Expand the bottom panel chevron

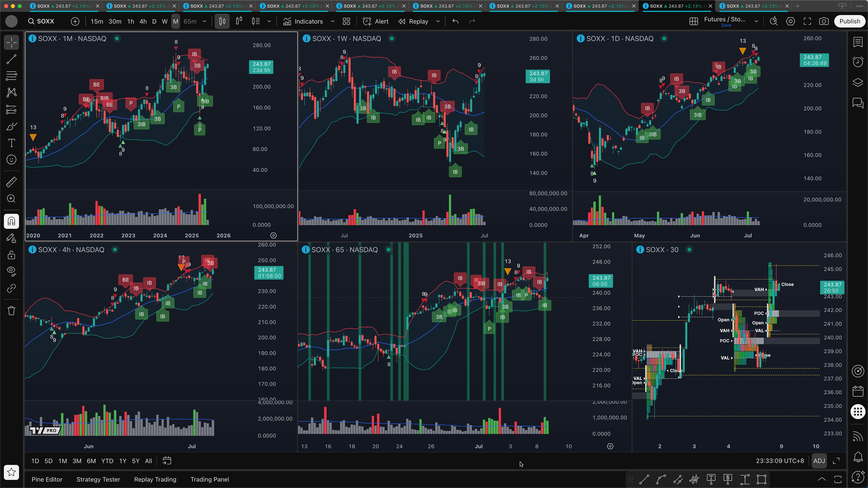point(822,479)
